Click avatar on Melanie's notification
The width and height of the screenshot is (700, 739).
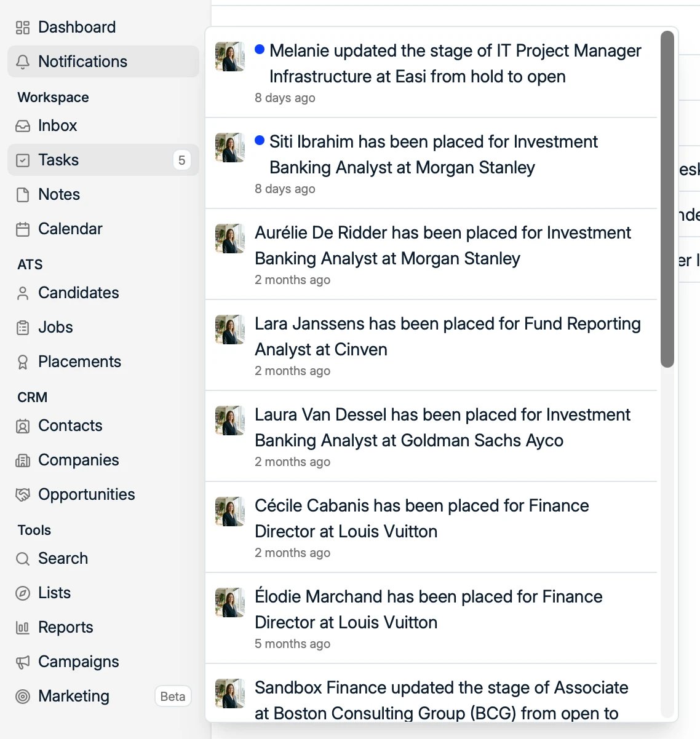[230, 57]
